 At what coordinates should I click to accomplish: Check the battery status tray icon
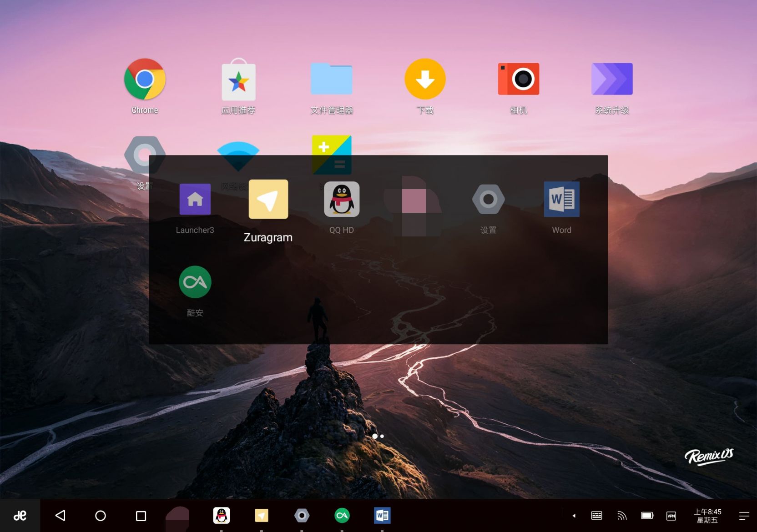(647, 516)
